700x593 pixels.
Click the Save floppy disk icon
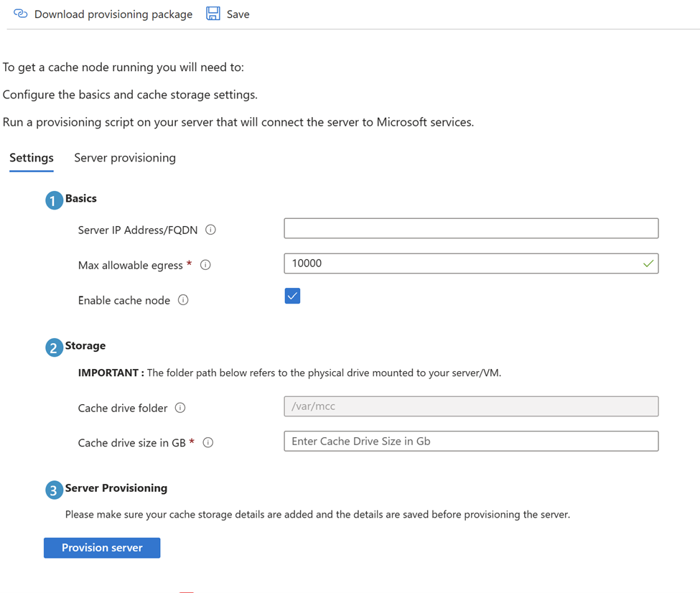point(213,14)
